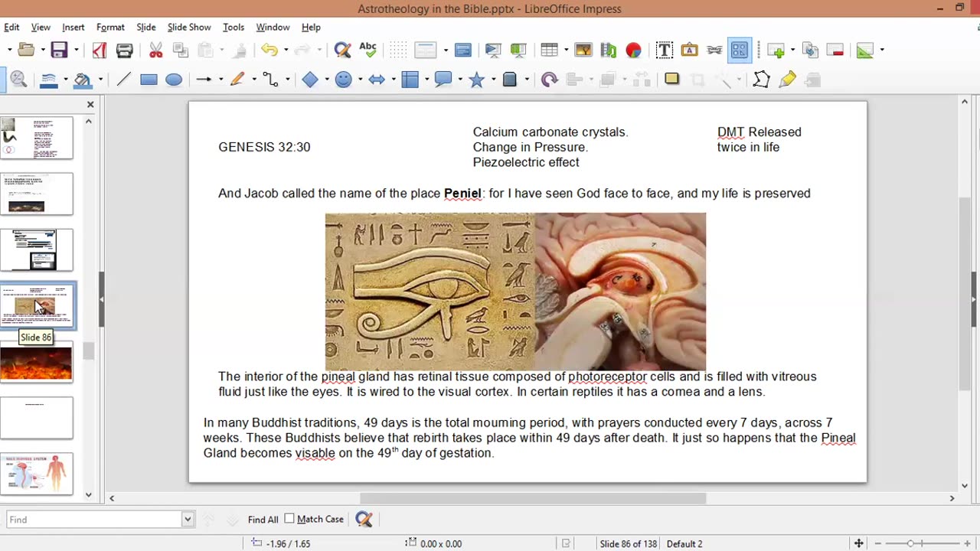This screenshot has width=980, height=551.
Task: Open the Find text history dropdown
Action: 188,520
